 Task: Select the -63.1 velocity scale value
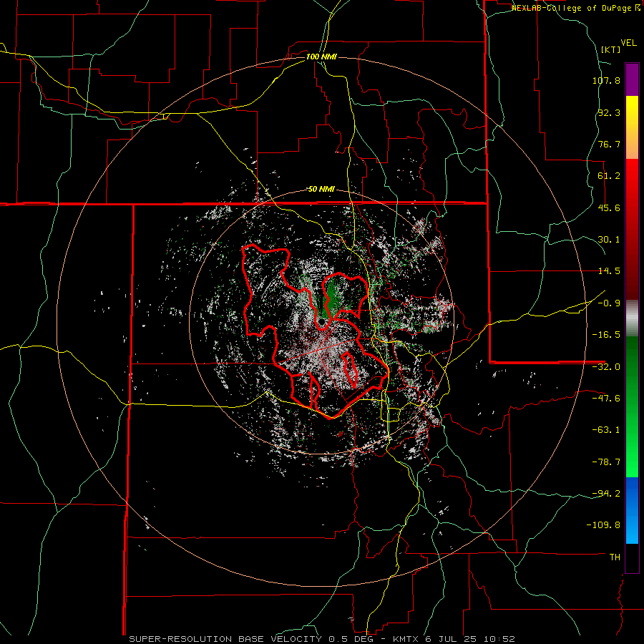click(606, 430)
